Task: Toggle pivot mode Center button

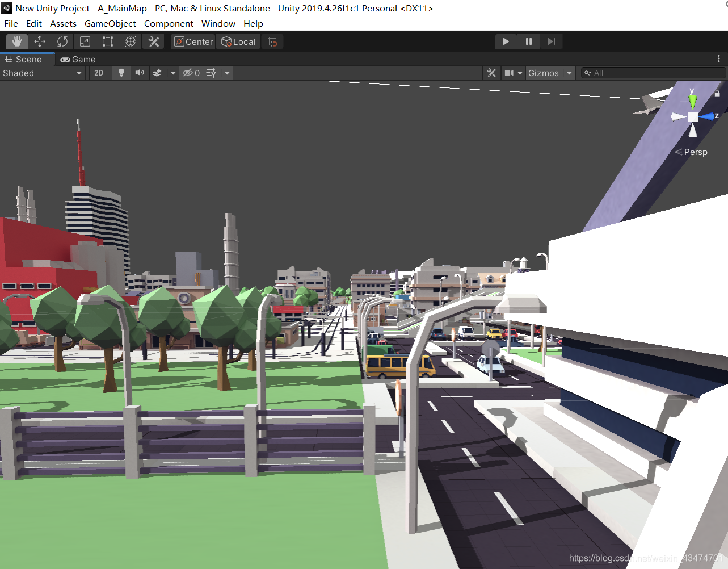Action: tap(193, 41)
